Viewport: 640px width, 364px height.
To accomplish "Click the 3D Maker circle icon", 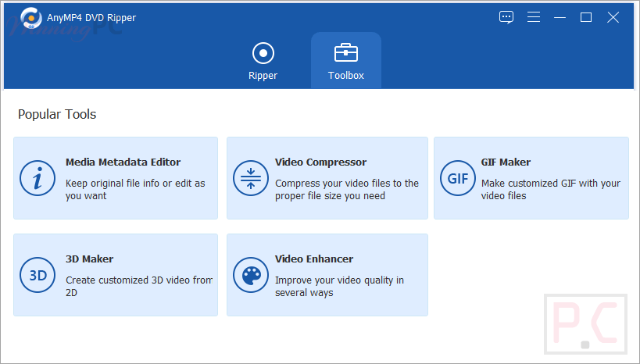I will tap(38, 275).
